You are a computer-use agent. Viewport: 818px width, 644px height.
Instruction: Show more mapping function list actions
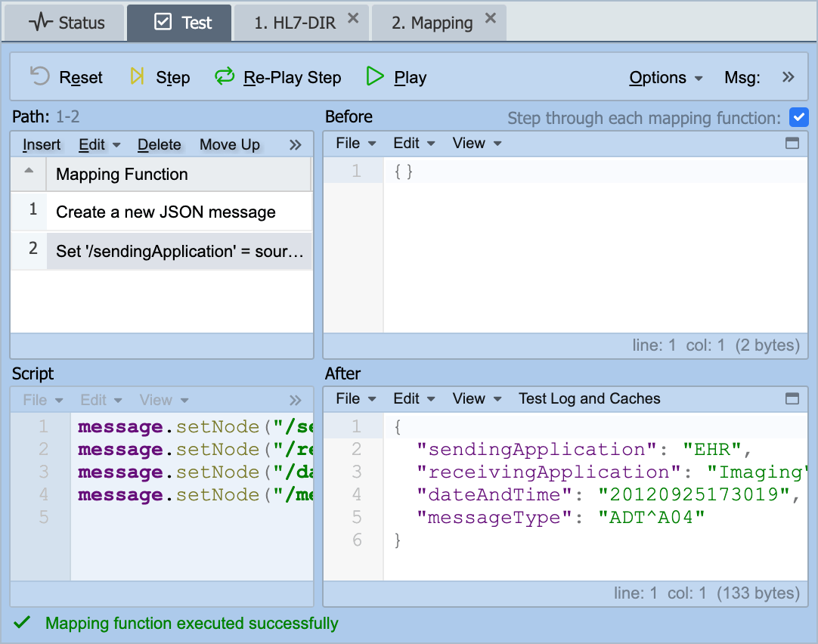pyautogui.click(x=296, y=144)
